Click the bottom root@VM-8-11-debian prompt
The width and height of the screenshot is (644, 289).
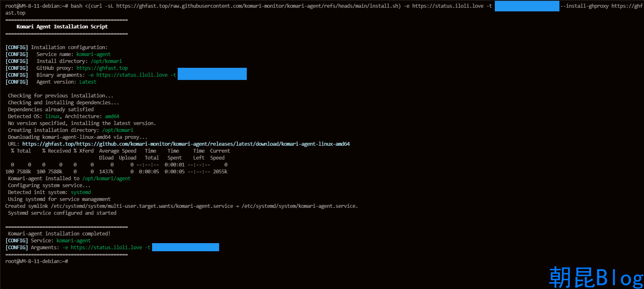coord(37,261)
